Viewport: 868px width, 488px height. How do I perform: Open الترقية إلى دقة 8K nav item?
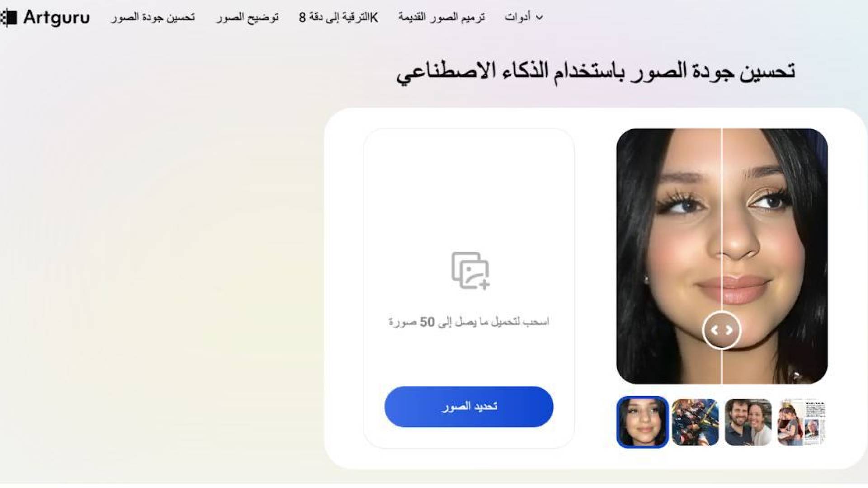pyautogui.click(x=338, y=17)
